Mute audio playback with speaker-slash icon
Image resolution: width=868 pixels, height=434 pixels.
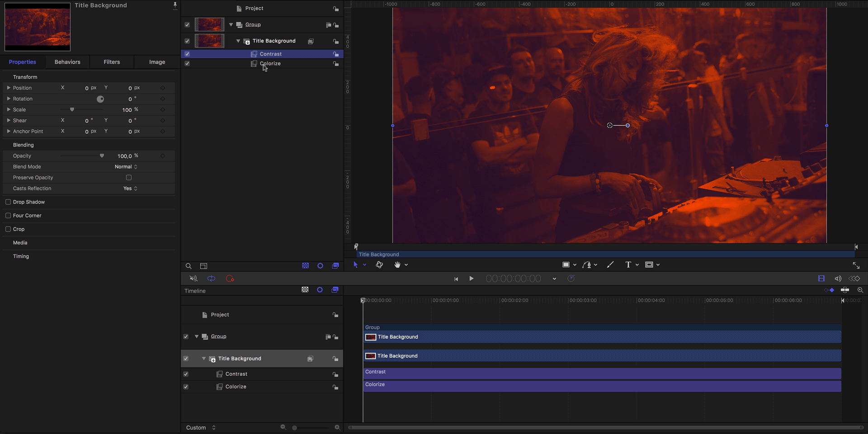coord(193,278)
